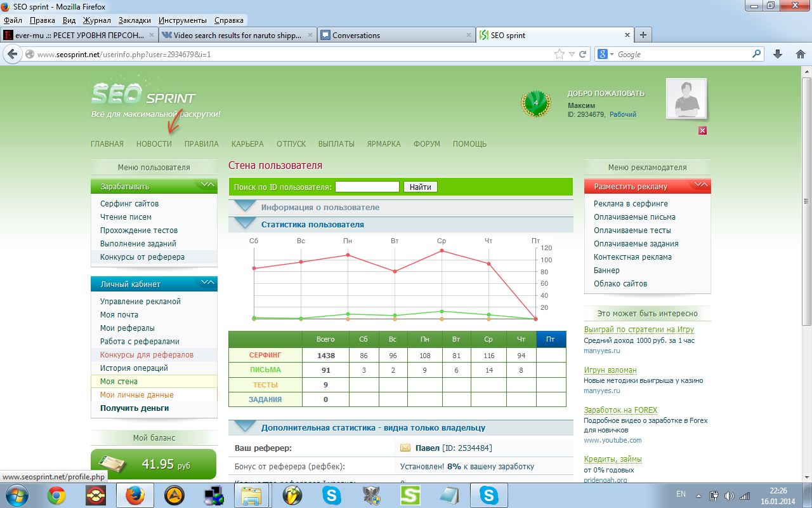Click Получить деньги link
This screenshot has width=812, height=508.
tap(134, 408)
